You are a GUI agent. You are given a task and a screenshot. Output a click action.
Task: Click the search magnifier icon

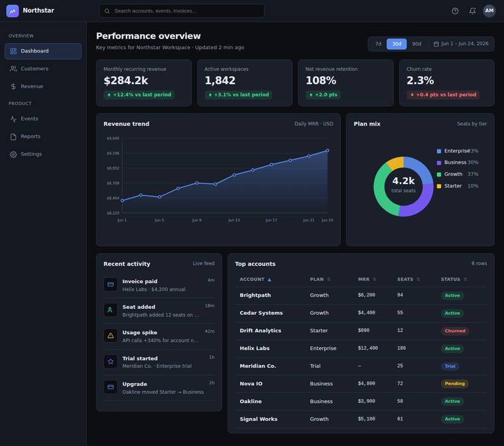coord(107,11)
